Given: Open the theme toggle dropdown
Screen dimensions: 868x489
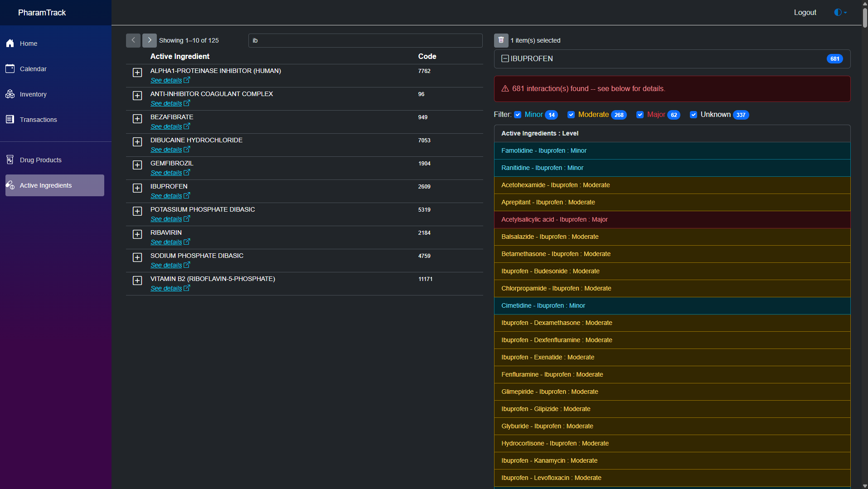Looking at the screenshot, I should click(840, 13).
